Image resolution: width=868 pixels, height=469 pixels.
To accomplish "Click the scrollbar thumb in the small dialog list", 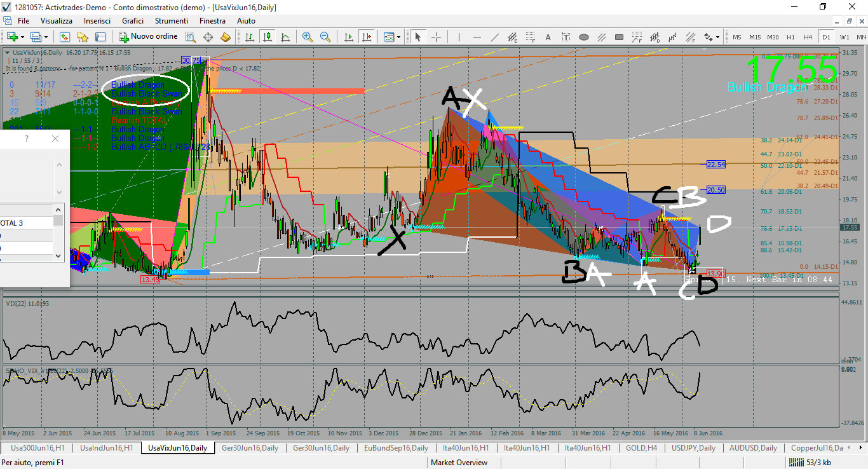I will point(58,221).
